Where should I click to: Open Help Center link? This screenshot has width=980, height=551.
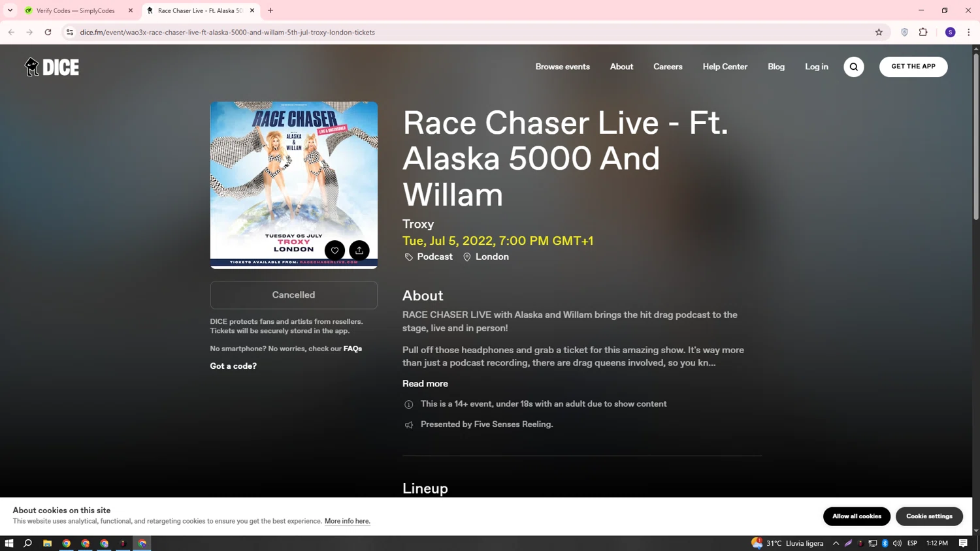(x=725, y=67)
